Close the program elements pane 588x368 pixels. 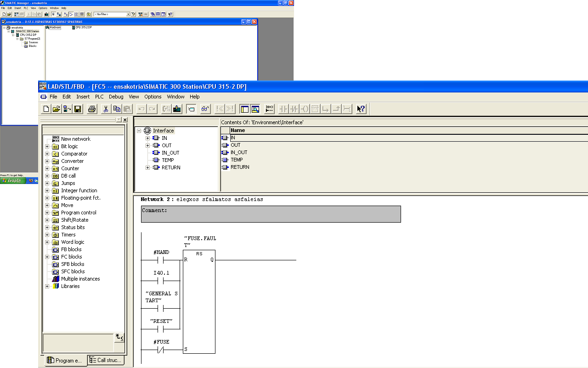[x=125, y=120]
